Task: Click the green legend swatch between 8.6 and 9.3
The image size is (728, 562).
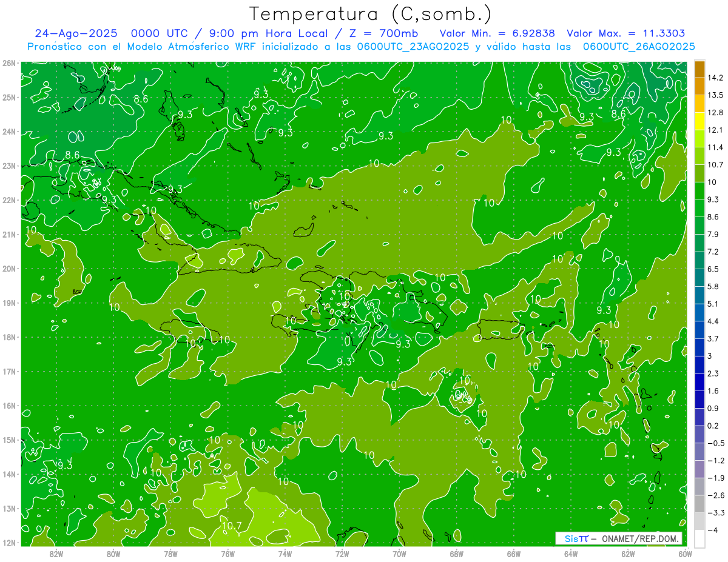Action: pyautogui.click(x=699, y=208)
